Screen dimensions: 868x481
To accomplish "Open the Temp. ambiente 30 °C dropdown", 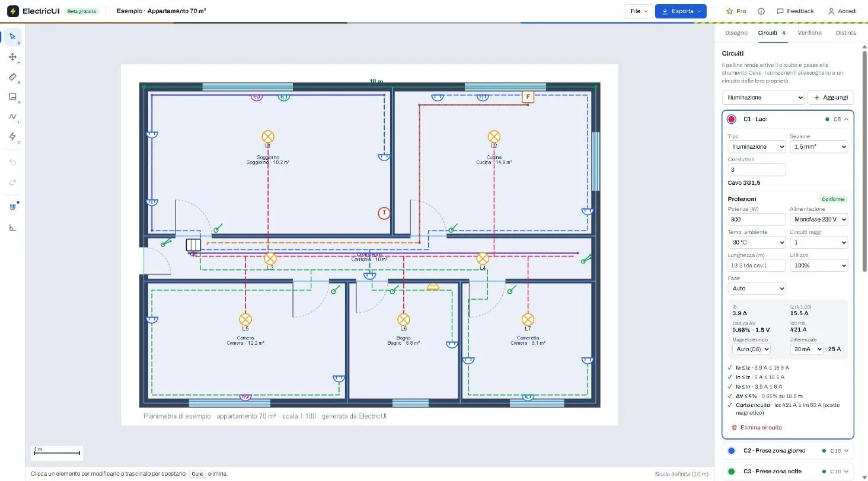I will click(757, 242).
